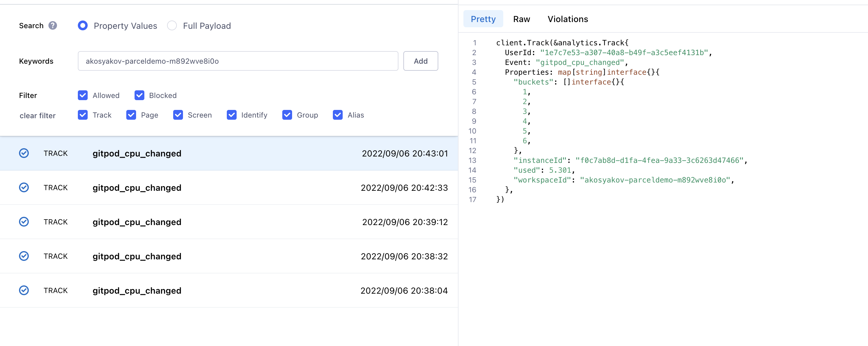Screen dimensions: 868x346
Task: Click the timestamp 2022/09/06 20:38:04
Action: 404,291
